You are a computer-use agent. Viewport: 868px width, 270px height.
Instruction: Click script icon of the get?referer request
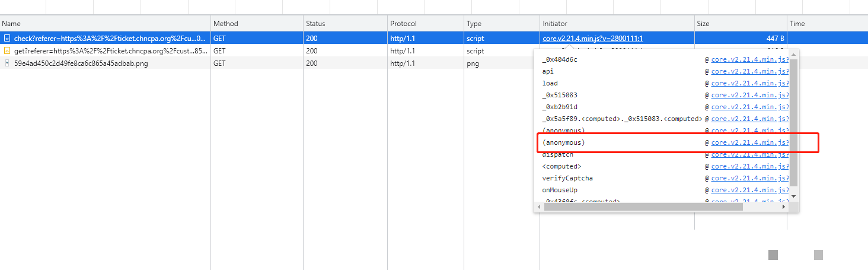click(x=7, y=51)
